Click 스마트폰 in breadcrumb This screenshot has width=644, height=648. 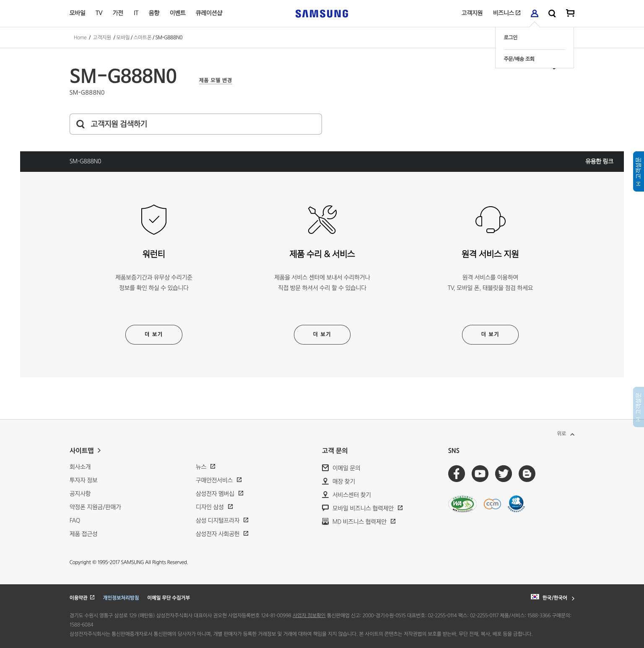(x=143, y=37)
